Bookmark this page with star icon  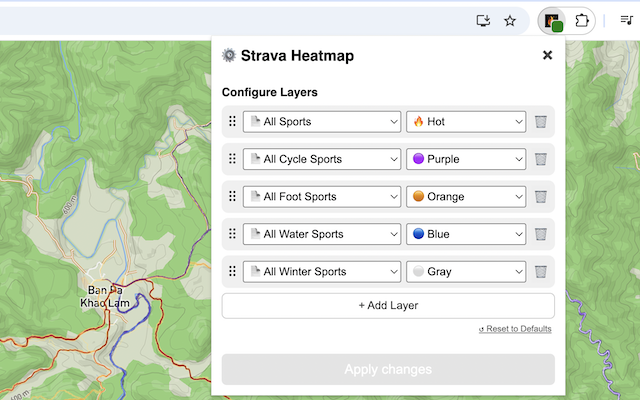pos(510,21)
